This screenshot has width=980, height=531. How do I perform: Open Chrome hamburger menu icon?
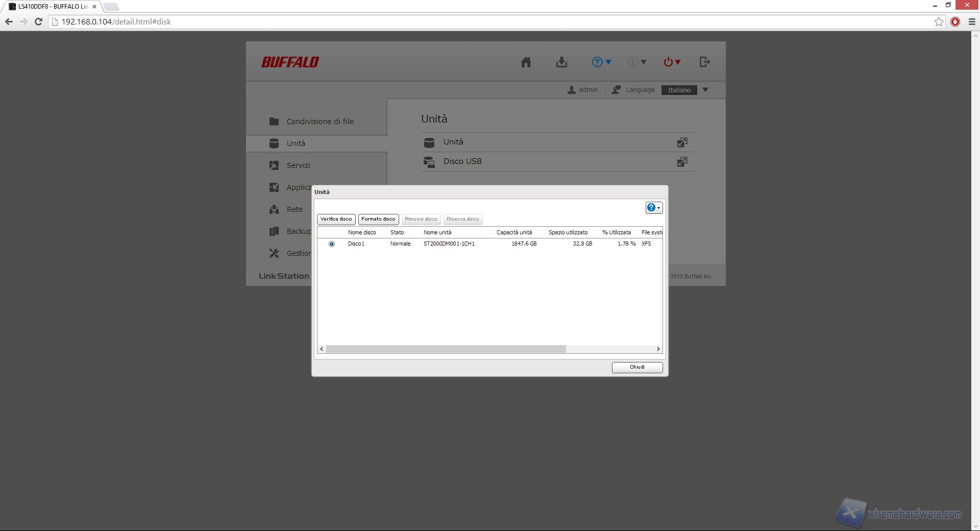[x=972, y=21]
